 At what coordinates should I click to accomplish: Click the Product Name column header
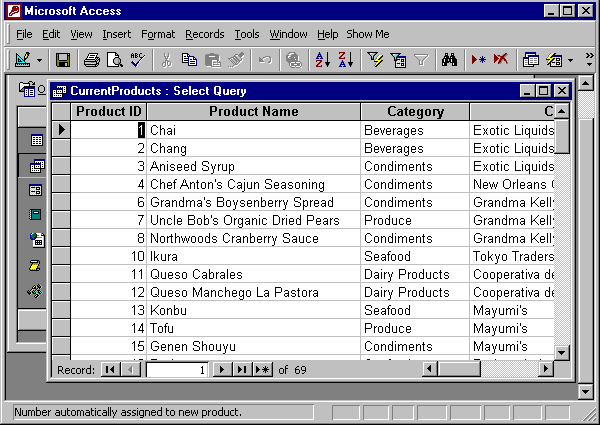254,112
